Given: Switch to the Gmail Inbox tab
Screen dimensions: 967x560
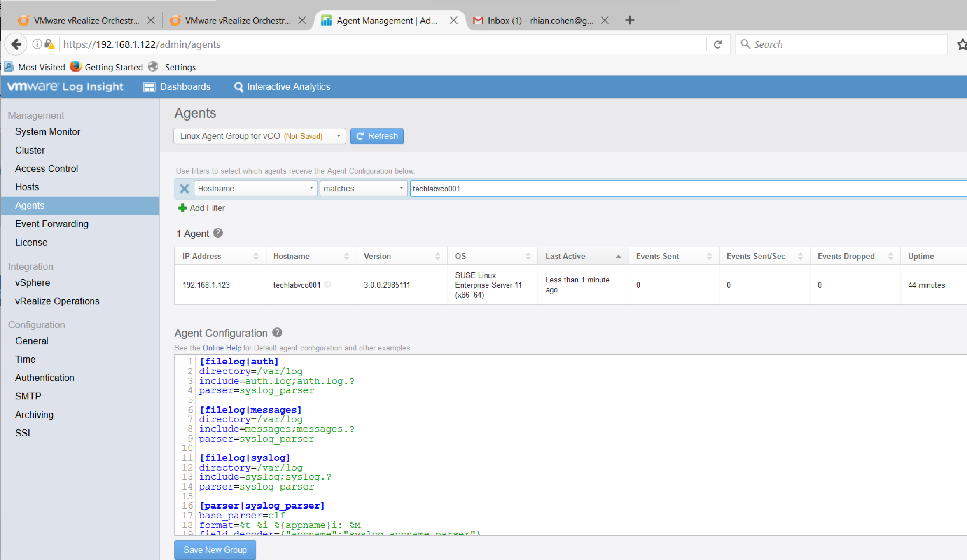Looking at the screenshot, I should point(540,20).
